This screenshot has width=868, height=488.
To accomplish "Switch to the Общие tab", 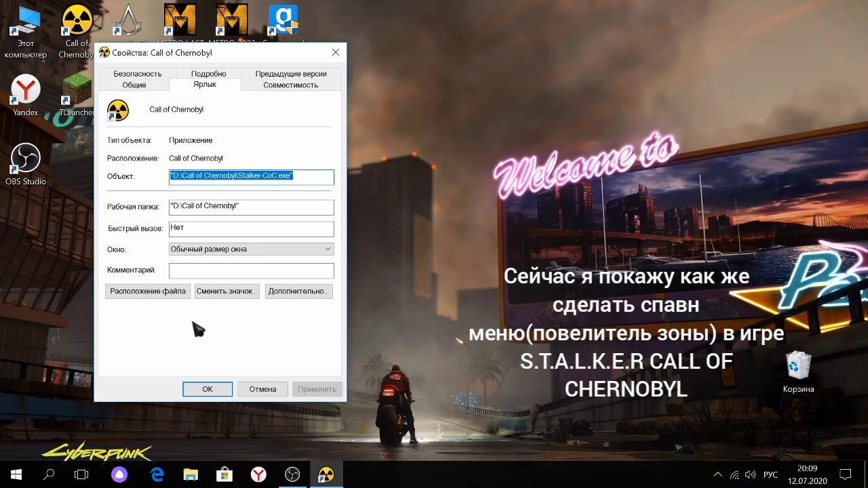I will pyautogui.click(x=134, y=85).
